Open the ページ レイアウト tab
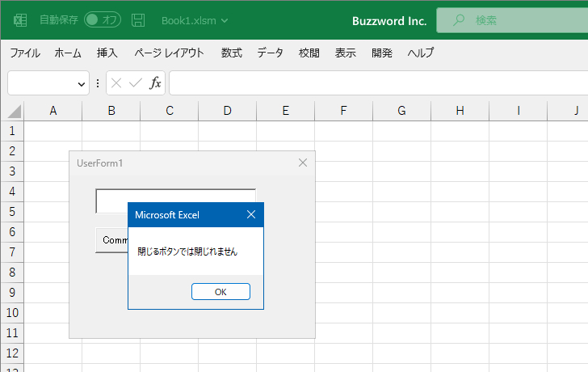588x372 pixels. coord(169,53)
